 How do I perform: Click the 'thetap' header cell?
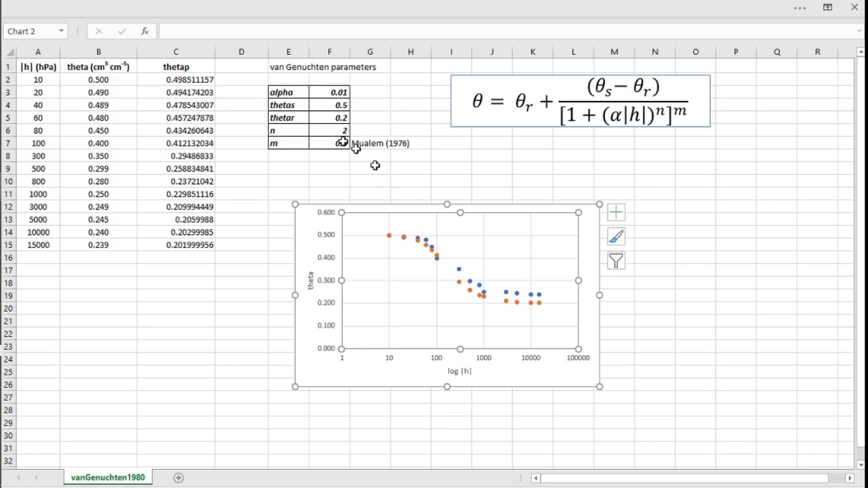pyautogui.click(x=176, y=67)
